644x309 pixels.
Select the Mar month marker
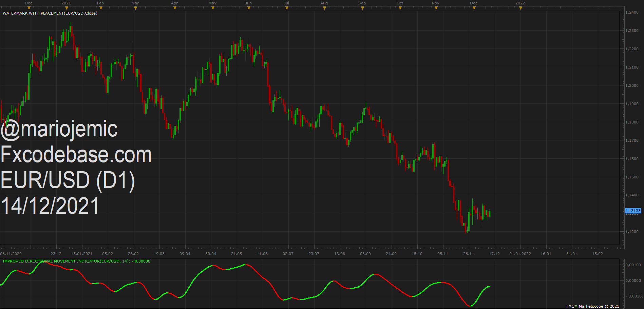(x=135, y=8)
